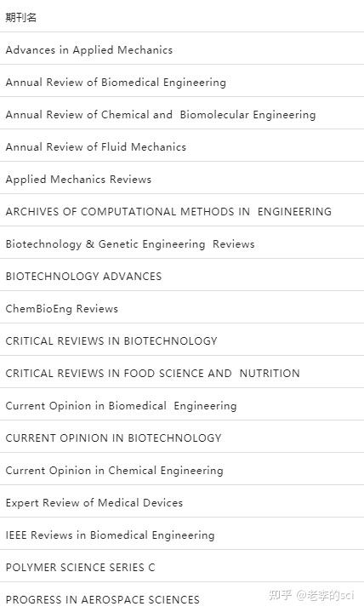Click the 知乎 watermark logo
The image size is (364, 612).
[x=280, y=595]
